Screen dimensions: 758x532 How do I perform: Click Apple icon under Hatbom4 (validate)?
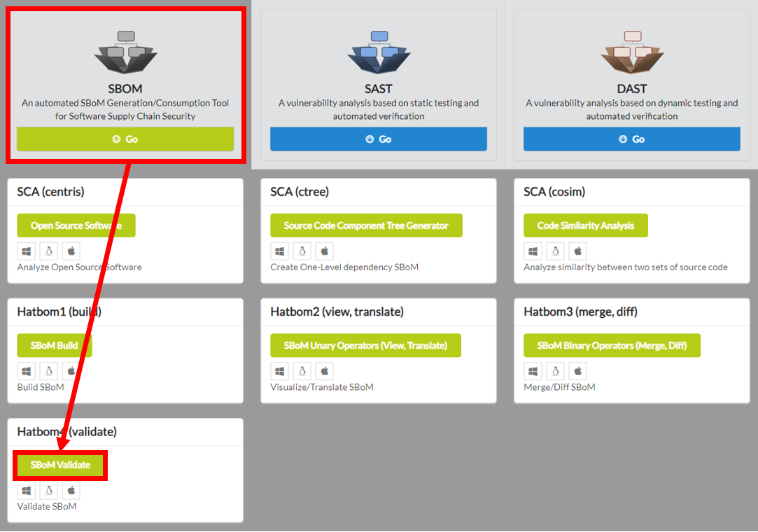(x=71, y=491)
